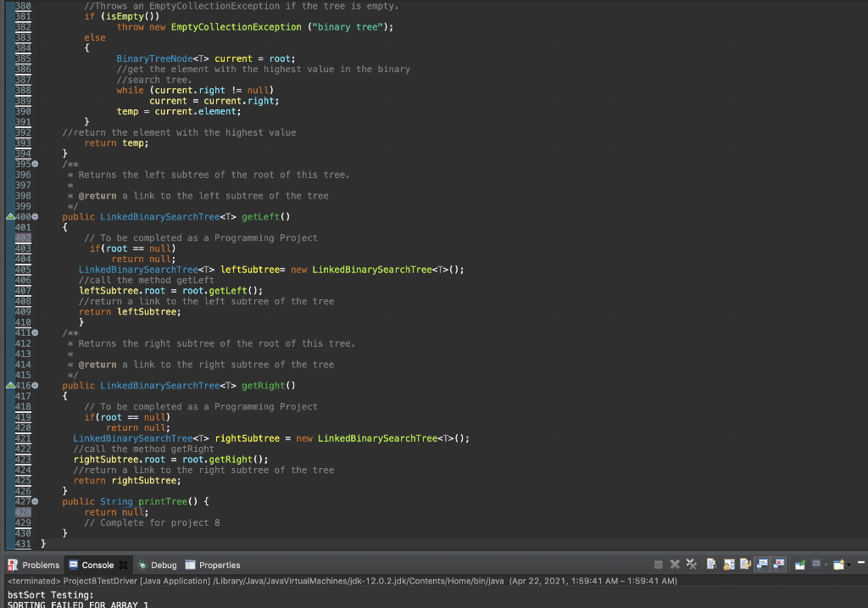Click the getRight method name at line 416

[x=264, y=386]
